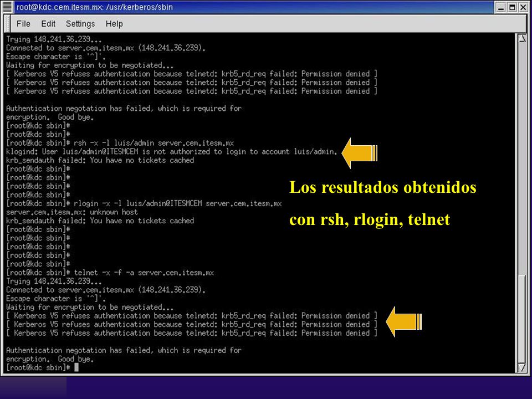Viewport: 532px width, 399px height.
Task: Click the second 'Connected to server.cem.itesm.mx' line
Action: (x=106, y=290)
